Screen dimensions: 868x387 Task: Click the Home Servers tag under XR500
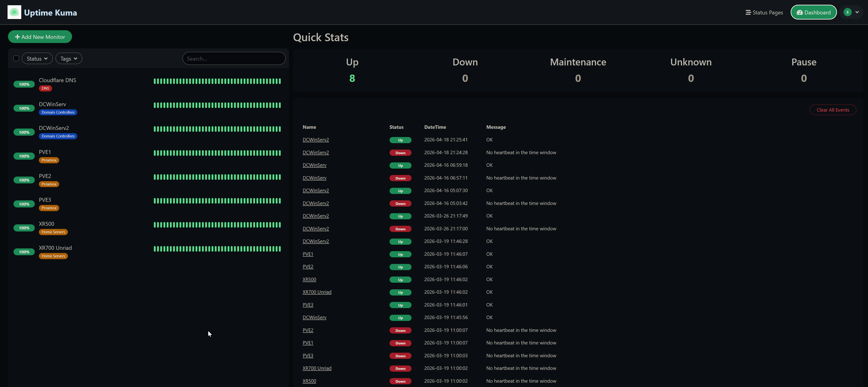[x=53, y=232]
